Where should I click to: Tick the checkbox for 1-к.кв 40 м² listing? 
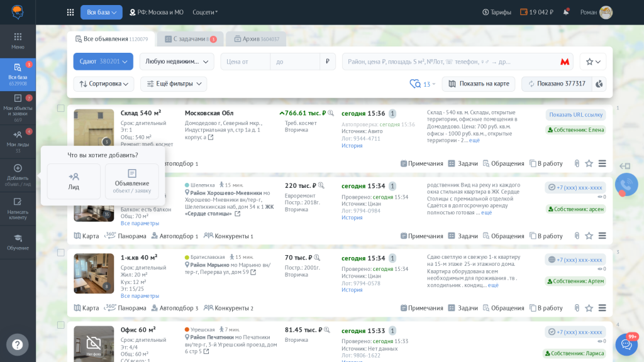click(61, 253)
